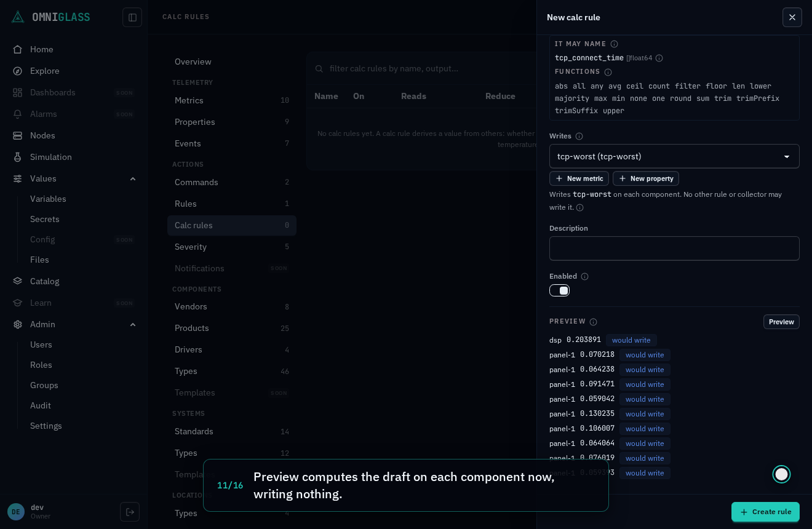Image resolution: width=812 pixels, height=529 pixels.
Task: Click the Reads column header
Action: pyautogui.click(x=413, y=96)
